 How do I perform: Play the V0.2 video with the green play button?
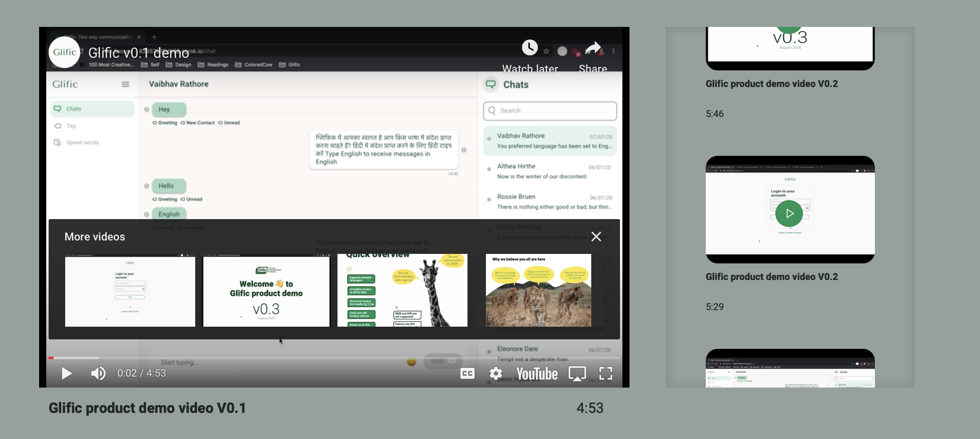coord(789,214)
